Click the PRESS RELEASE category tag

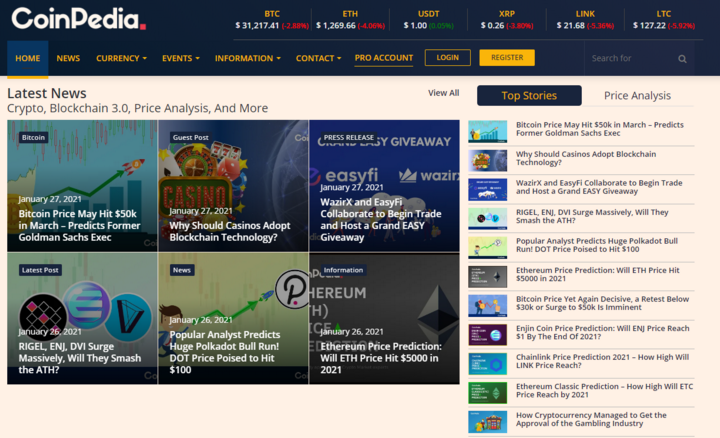click(349, 137)
